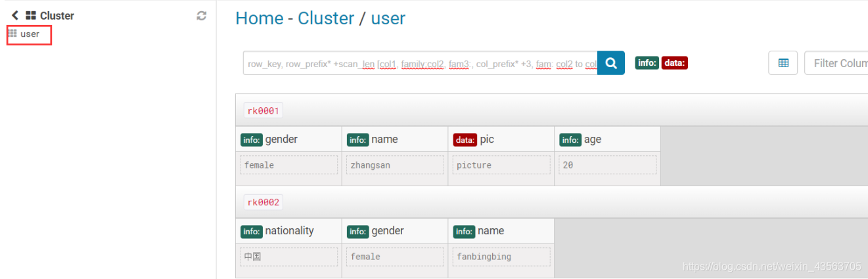Screen dimensions: 868x279
Task: Edit the picture cell value
Action: 501,165
